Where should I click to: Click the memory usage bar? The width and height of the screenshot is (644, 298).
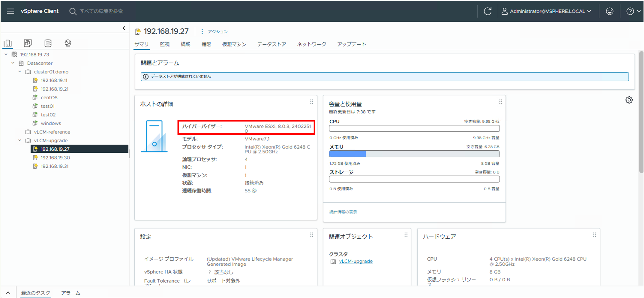[414, 154]
